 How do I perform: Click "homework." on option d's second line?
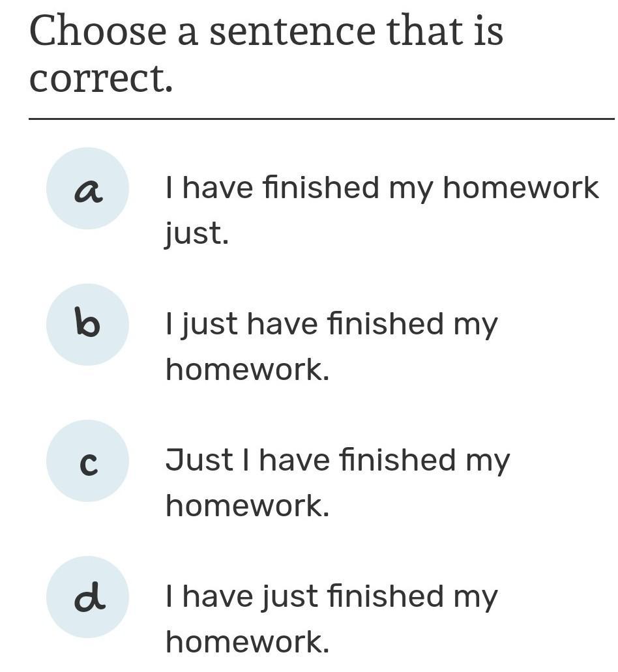tap(247, 642)
